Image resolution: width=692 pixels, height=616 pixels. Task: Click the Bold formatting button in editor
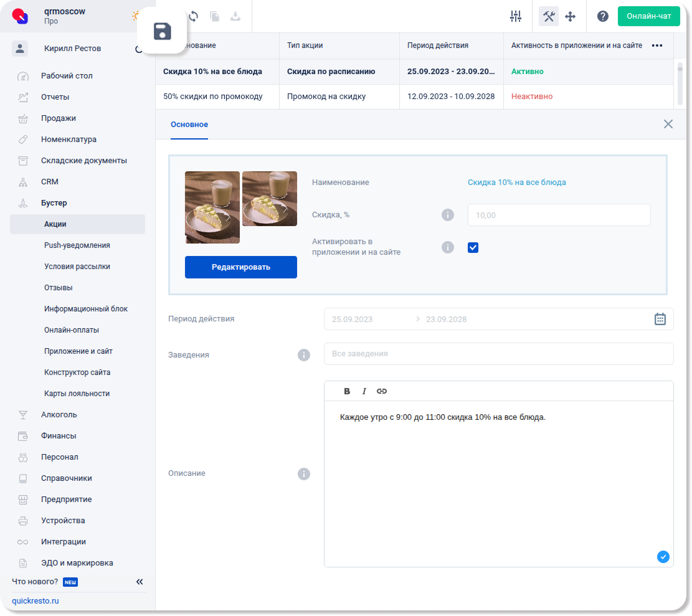(x=347, y=391)
